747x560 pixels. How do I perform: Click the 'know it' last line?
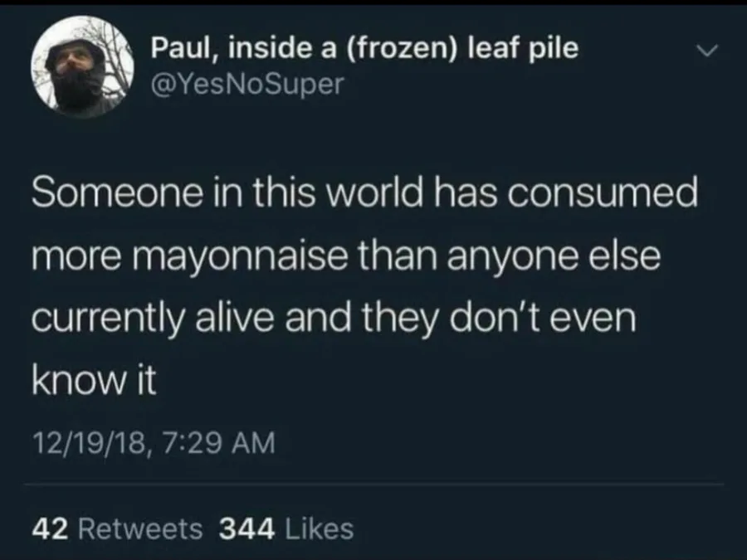point(94,381)
